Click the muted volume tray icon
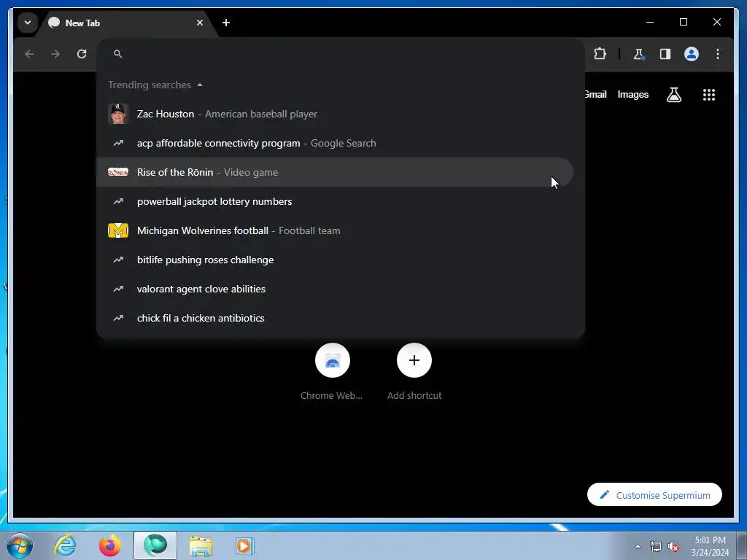This screenshot has width=747, height=560. point(673,547)
